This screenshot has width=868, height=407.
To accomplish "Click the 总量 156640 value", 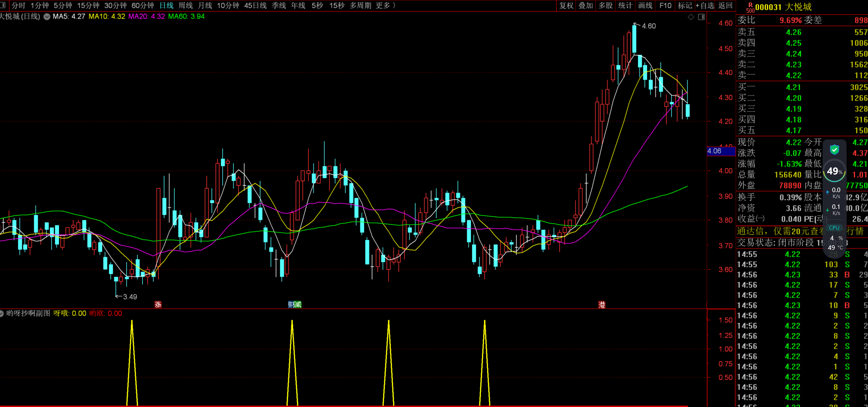I will [x=788, y=175].
